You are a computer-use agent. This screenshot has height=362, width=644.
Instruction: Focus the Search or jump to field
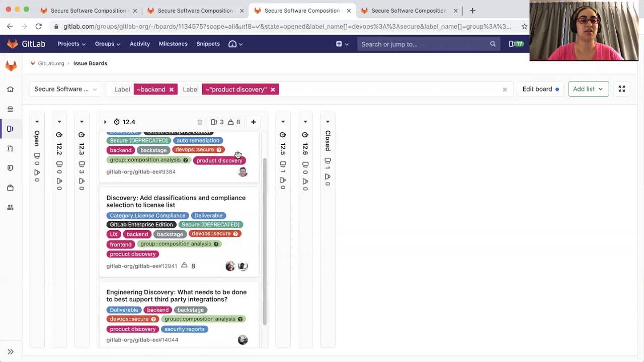[428, 44]
